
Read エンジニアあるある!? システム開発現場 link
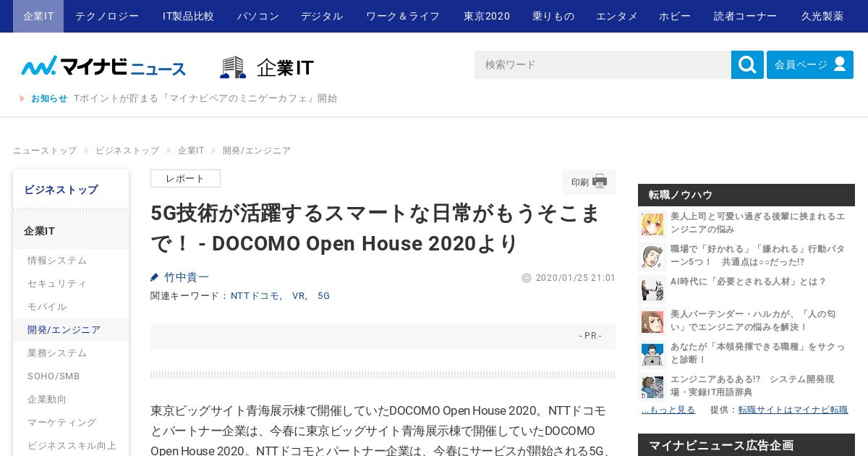coord(752,386)
